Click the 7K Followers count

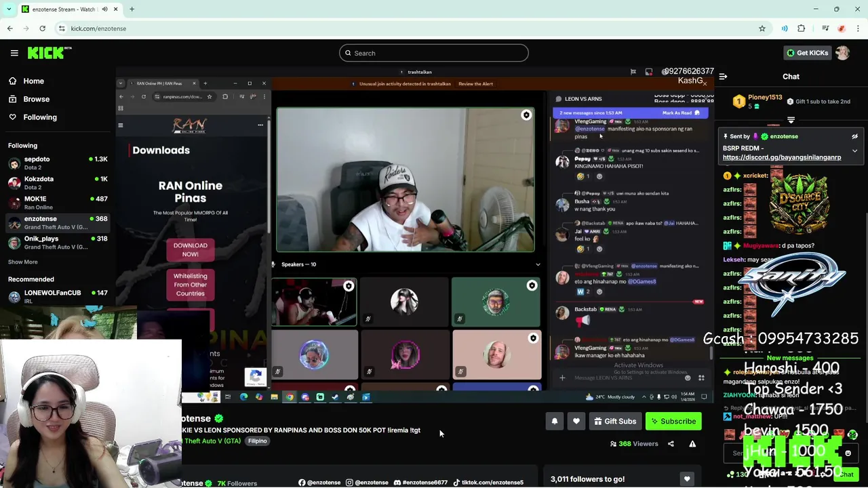point(237,483)
